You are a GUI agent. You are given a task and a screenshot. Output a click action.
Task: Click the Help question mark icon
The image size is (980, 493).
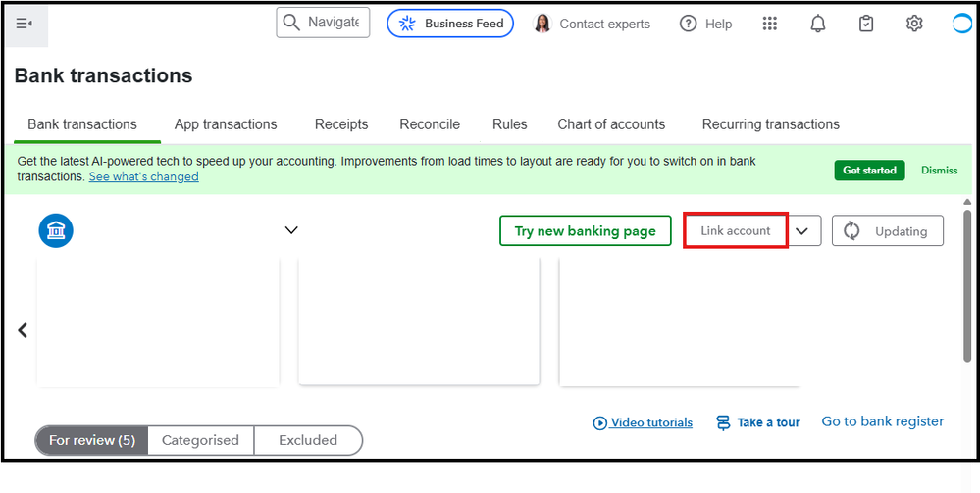[689, 24]
